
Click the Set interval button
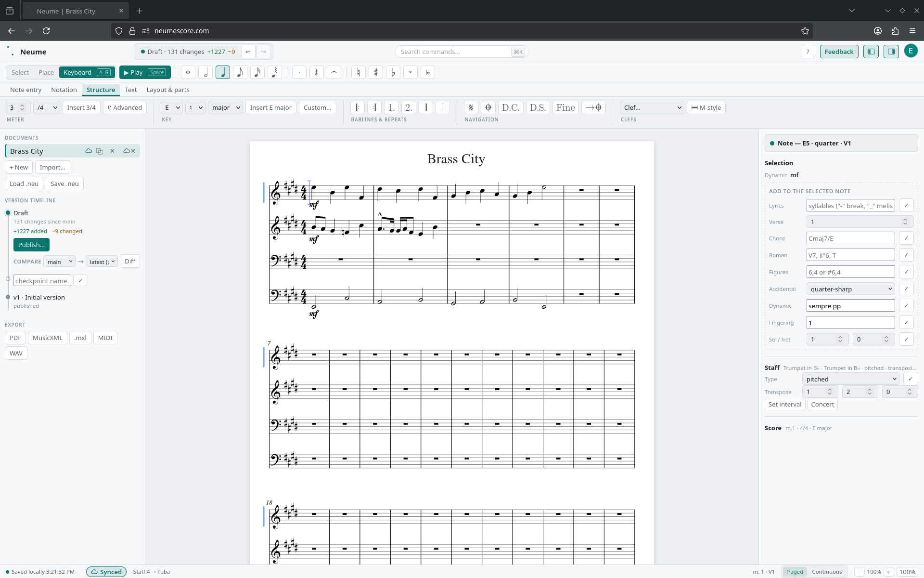click(785, 405)
